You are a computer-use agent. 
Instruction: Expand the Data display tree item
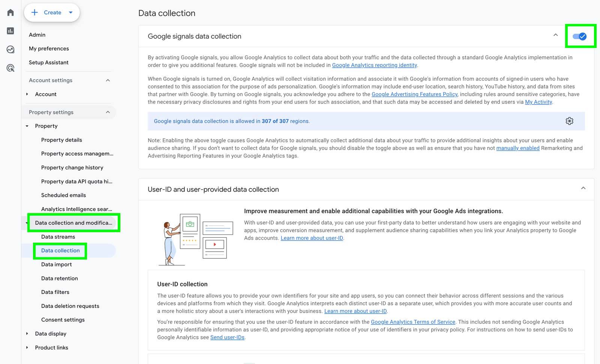pyautogui.click(x=27, y=334)
